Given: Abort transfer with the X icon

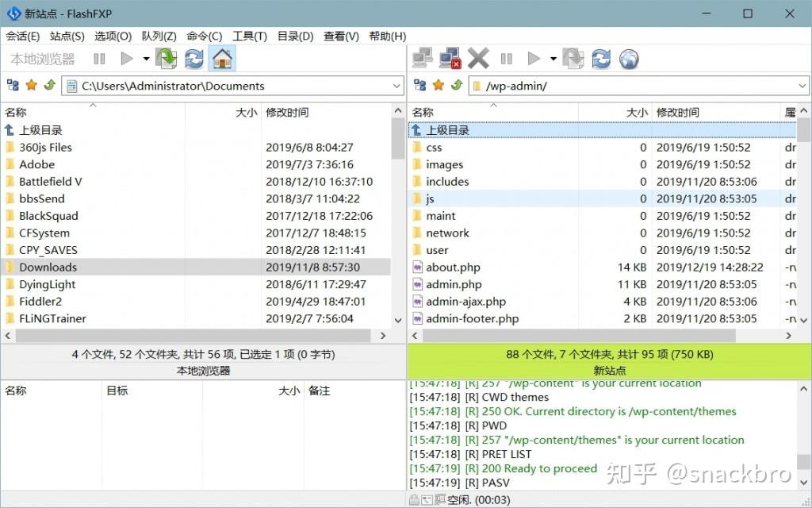Looking at the screenshot, I should click(x=478, y=58).
